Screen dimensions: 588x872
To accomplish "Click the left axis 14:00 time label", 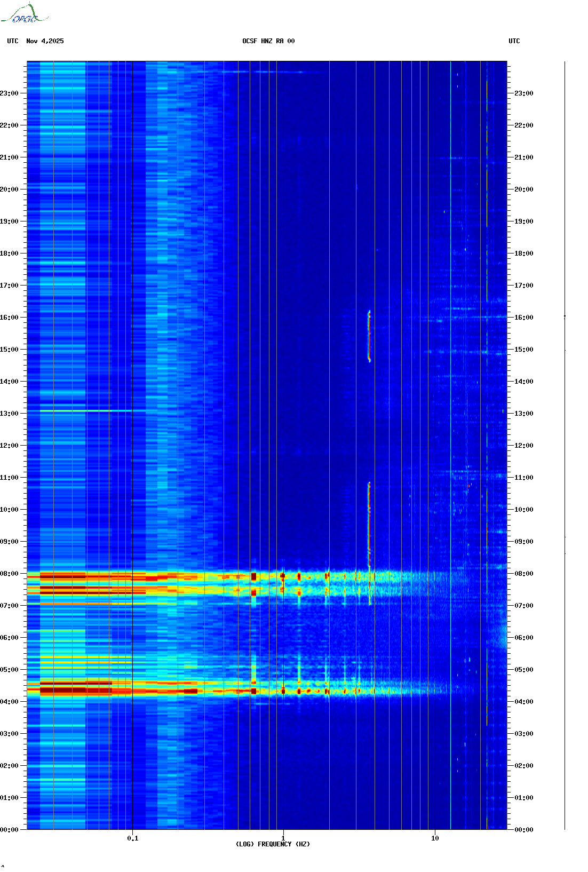I will pos(9,382).
